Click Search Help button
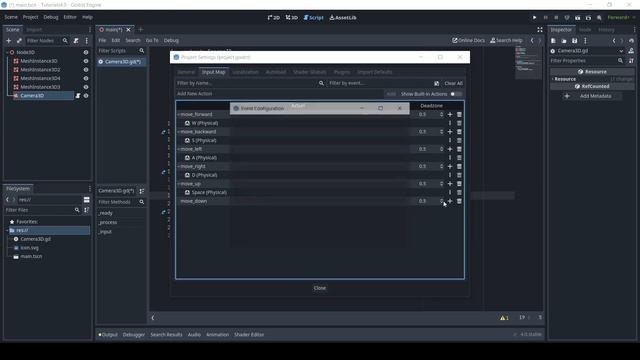The width and height of the screenshot is (640, 360). (x=506, y=40)
